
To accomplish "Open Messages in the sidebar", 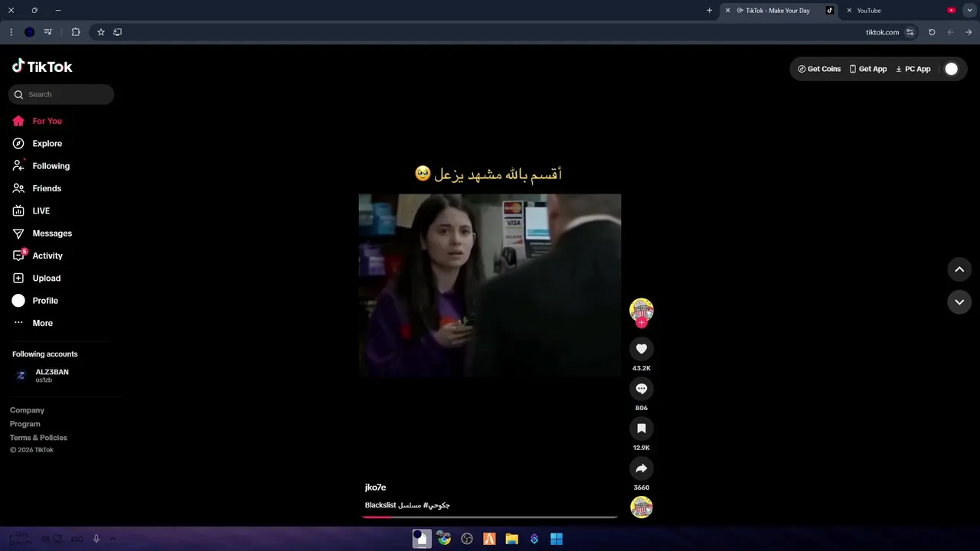I will (41, 233).
